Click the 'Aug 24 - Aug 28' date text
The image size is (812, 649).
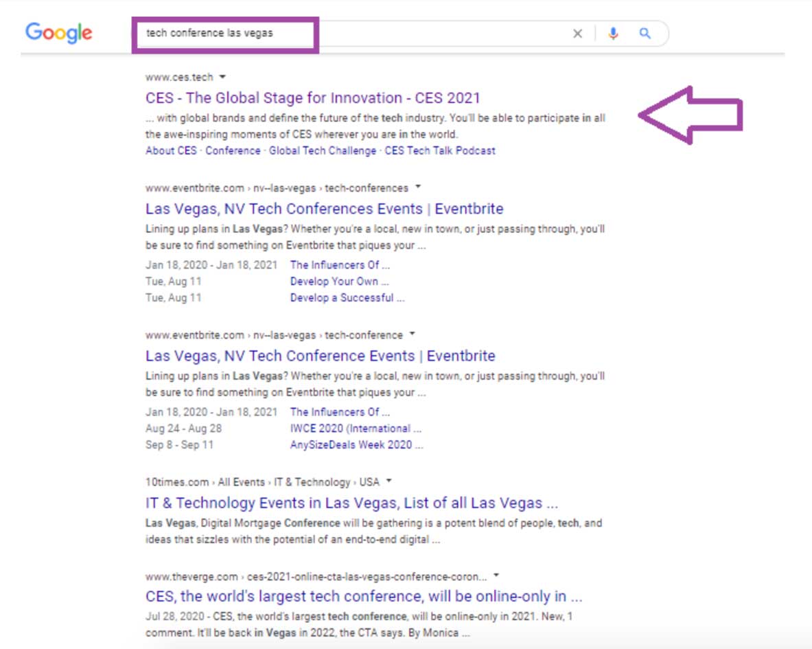pos(183,429)
